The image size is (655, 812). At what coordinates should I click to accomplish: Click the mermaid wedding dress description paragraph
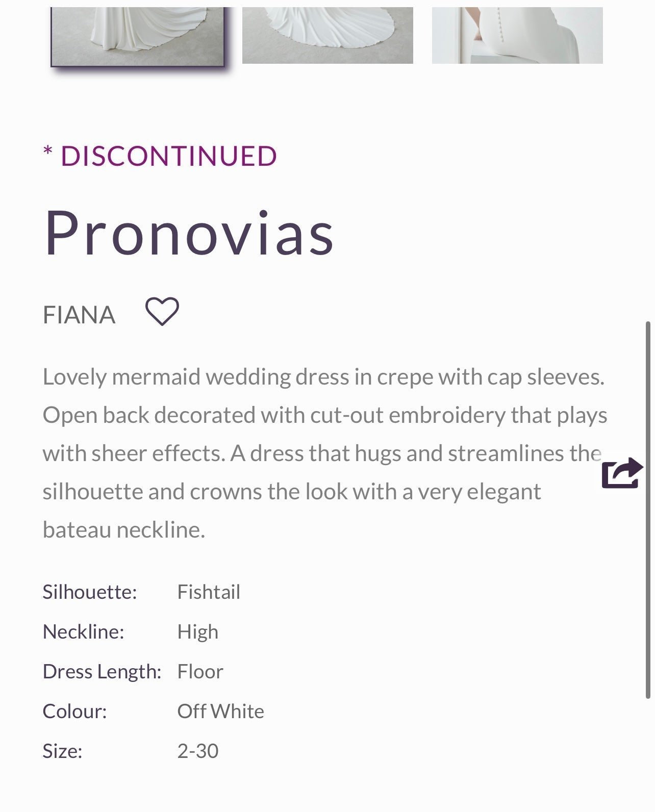coord(325,453)
